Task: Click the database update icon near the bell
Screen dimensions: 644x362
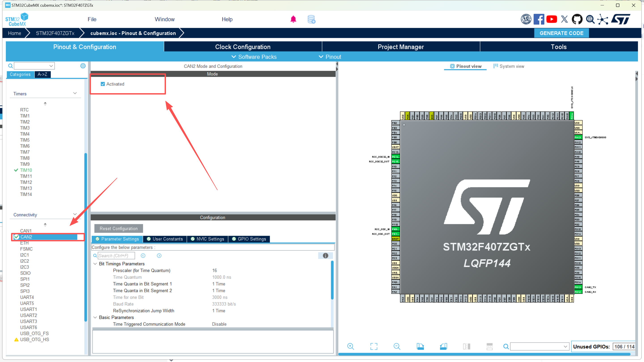Action: tap(312, 19)
